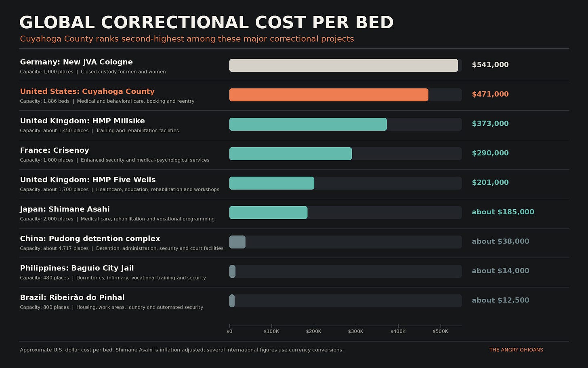Click the Philippines: Baguio City Jail title
This screenshot has width=588, height=368.
click(x=77, y=268)
